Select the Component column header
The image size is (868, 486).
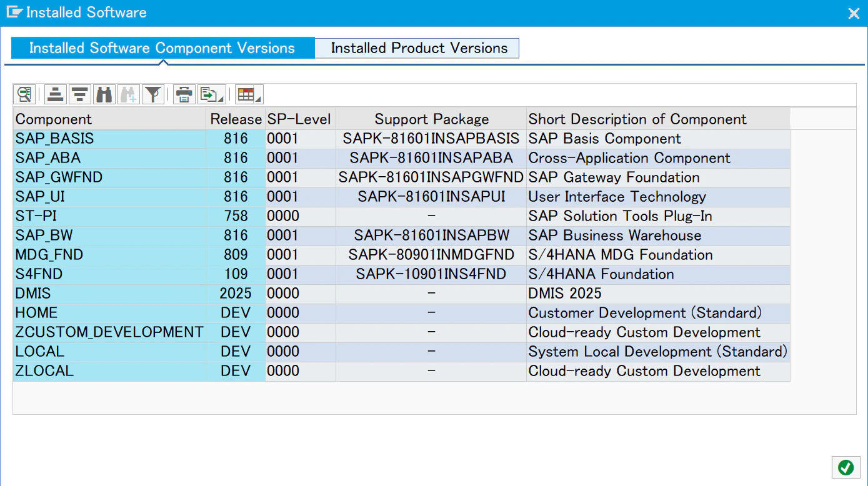pos(110,119)
